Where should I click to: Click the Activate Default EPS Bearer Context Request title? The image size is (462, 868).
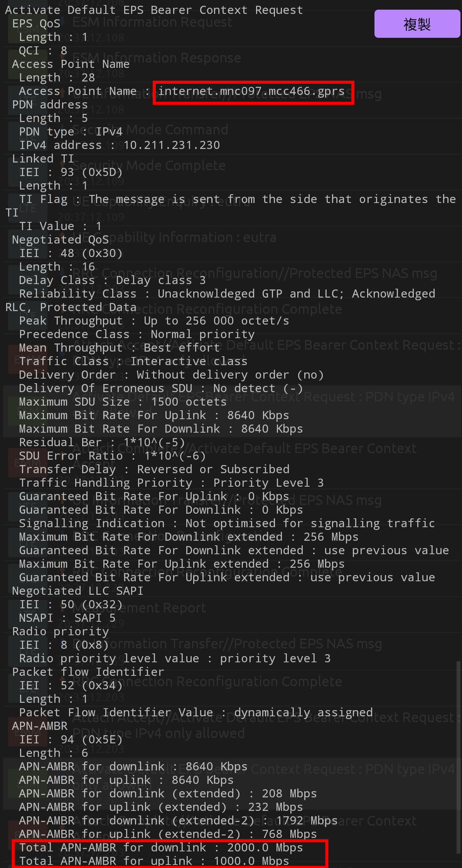[154, 10]
